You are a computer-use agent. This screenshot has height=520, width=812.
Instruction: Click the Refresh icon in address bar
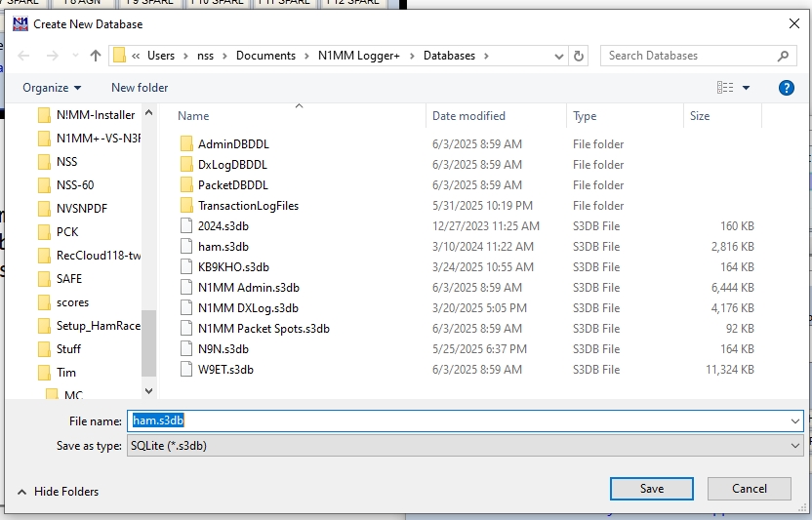pos(579,56)
